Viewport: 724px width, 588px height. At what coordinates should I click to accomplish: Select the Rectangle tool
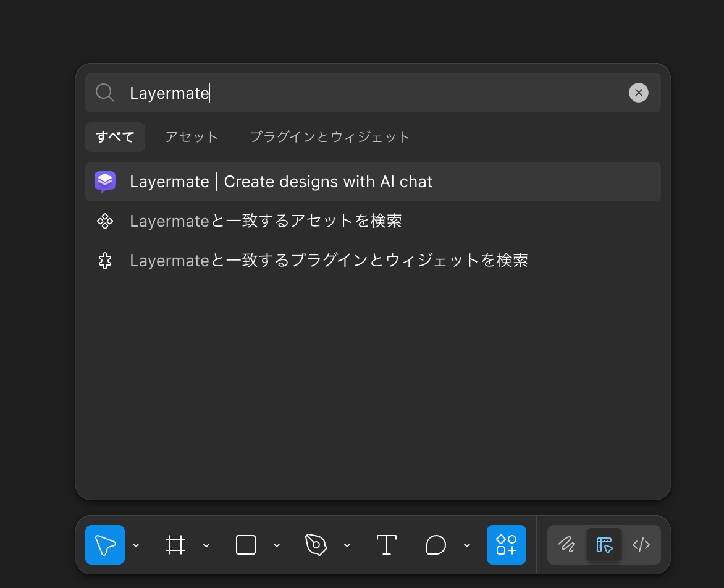[x=245, y=545]
